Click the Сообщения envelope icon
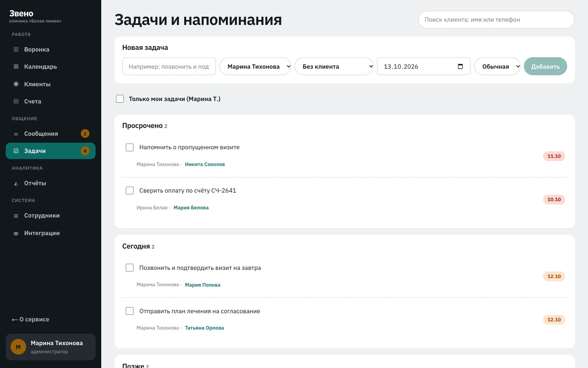This screenshot has width=588, height=368. (16, 134)
